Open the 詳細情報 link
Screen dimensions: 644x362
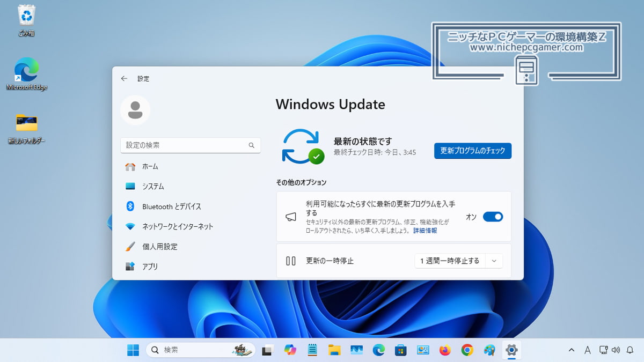425,231
